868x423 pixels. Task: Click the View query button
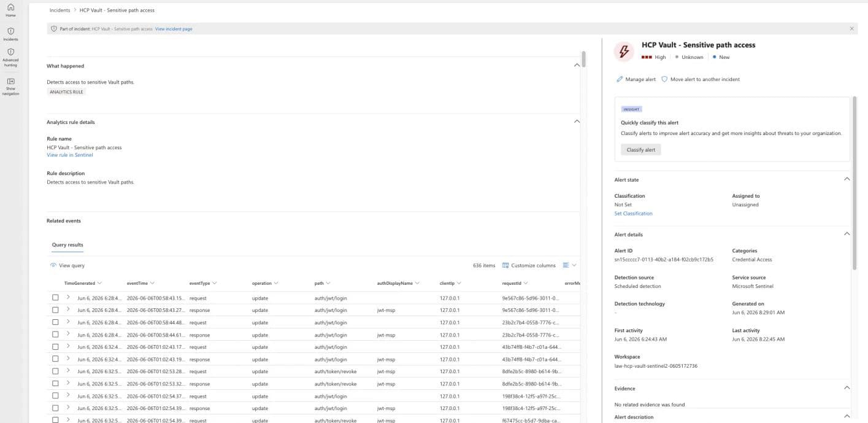click(67, 265)
